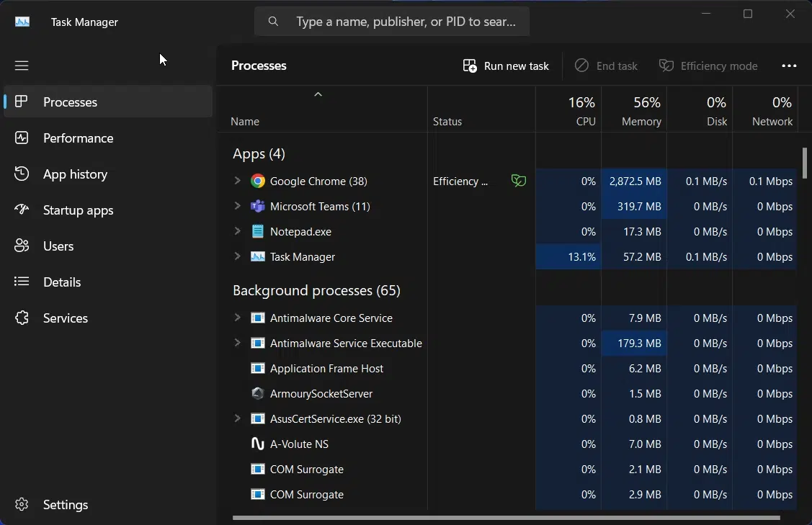Screen dimensions: 812x525
Task: Click Chrome's 2,872.5 MB memory cell
Action: tap(634, 181)
